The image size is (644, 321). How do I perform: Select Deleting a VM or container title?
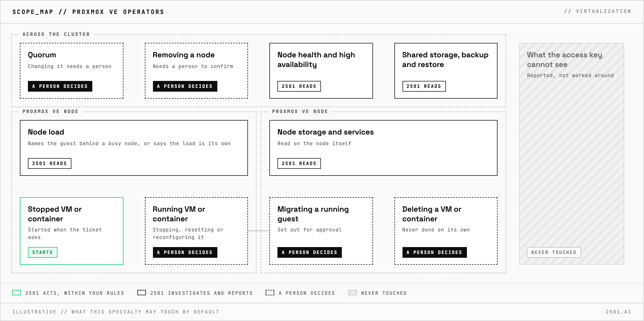pyautogui.click(x=432, y=214)
